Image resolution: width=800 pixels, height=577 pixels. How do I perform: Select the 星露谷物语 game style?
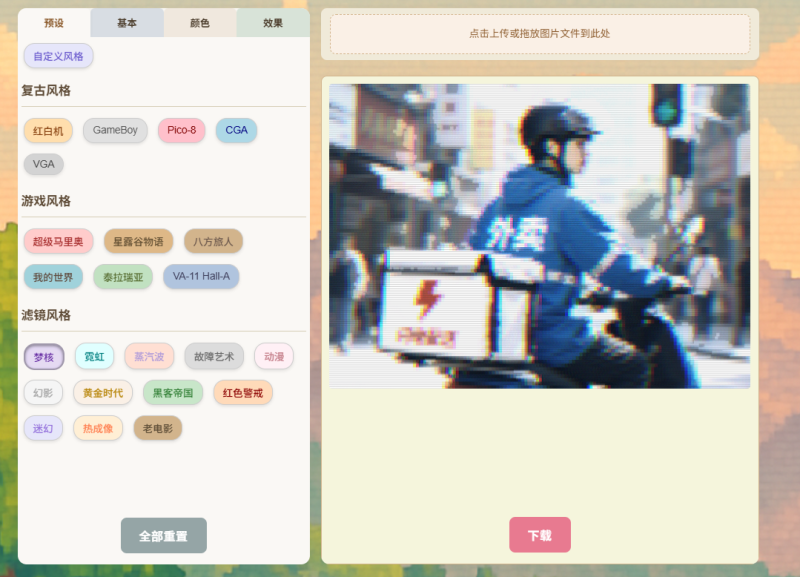[138, 241]
